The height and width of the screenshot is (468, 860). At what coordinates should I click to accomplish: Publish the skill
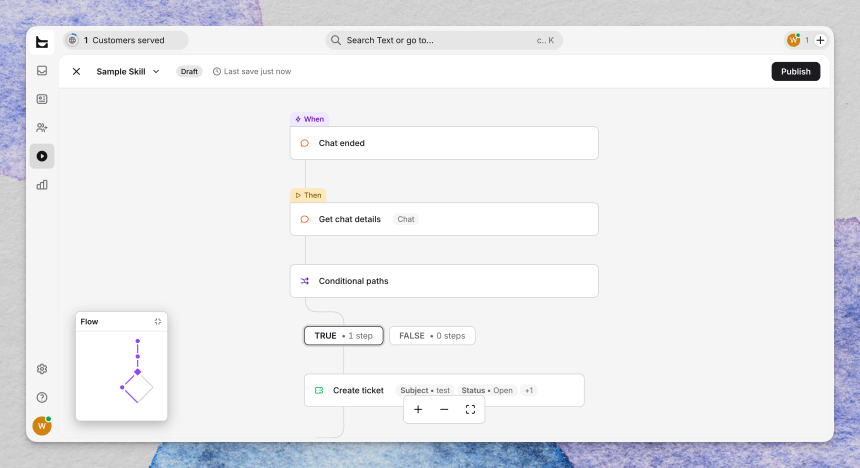[x=795, y=71]
